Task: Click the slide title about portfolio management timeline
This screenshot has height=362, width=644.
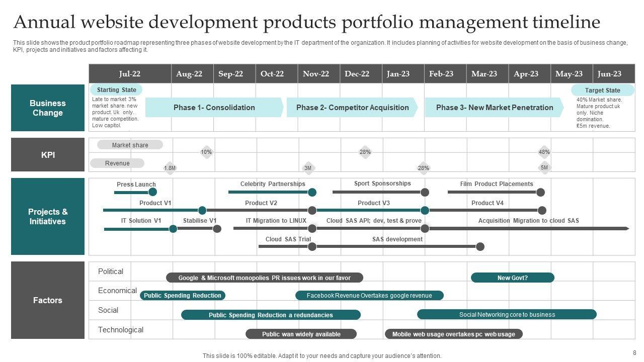Action: [307, 22]
